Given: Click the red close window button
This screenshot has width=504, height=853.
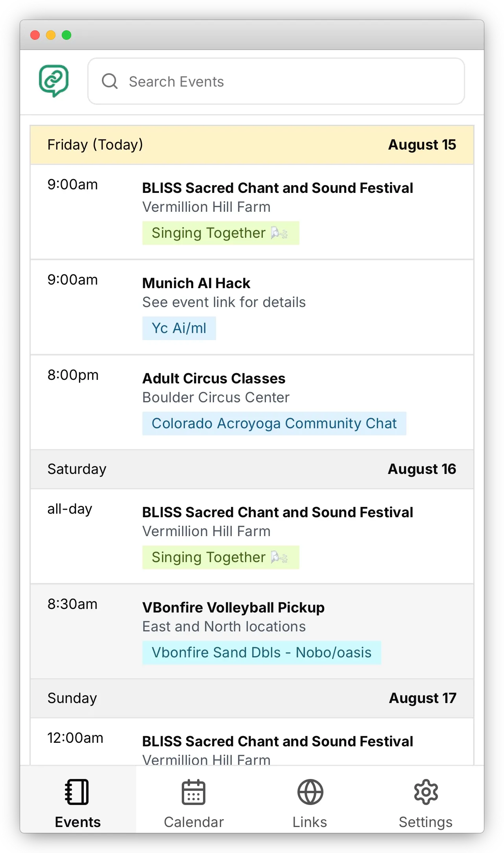Looking at the screenshot, I should [35, 35].
